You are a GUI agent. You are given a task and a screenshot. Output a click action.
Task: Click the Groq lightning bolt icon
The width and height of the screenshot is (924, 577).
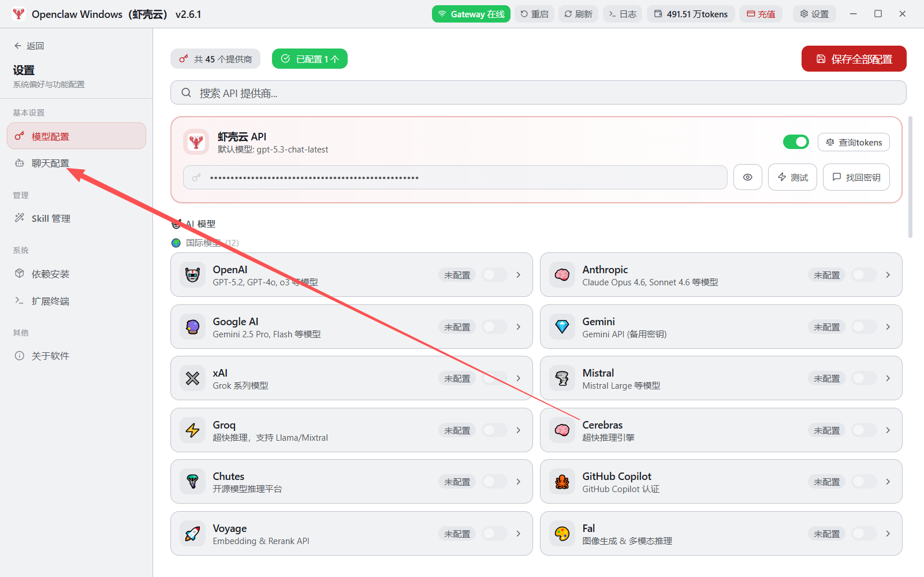(192, 430)
